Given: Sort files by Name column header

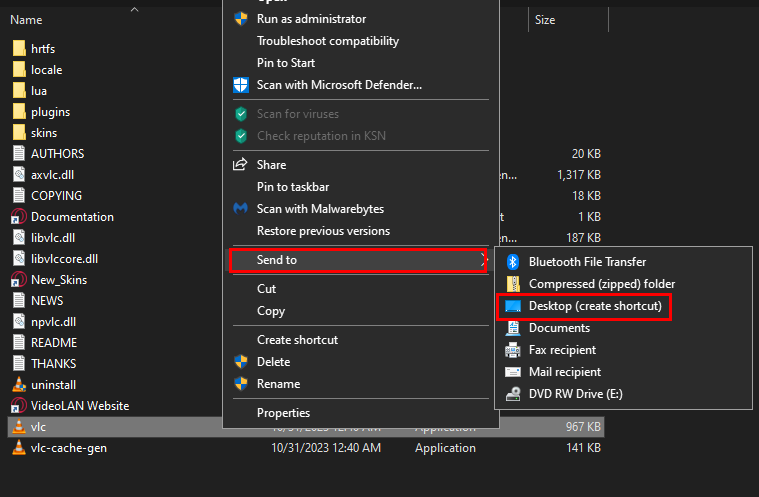Looking at the screenshot, I should coord(26,20).
